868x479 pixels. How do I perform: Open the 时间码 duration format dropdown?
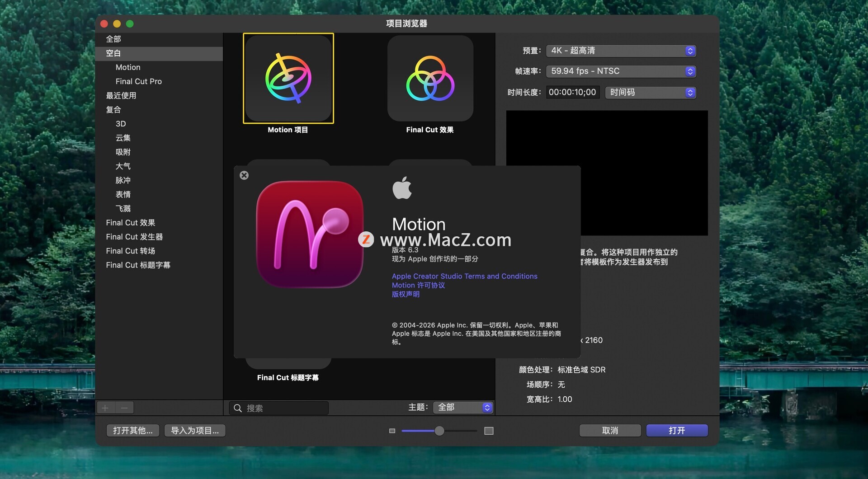[x=651, y=93]
